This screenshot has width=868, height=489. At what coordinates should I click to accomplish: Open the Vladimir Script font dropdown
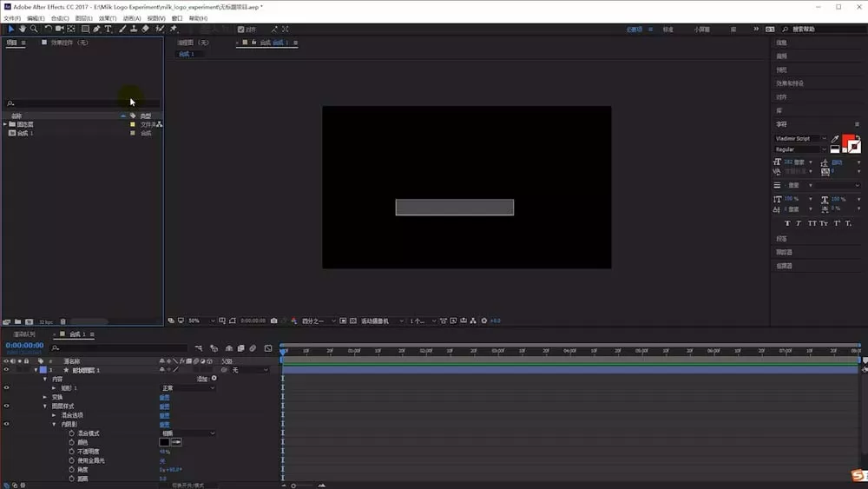(x=800, y=138)
